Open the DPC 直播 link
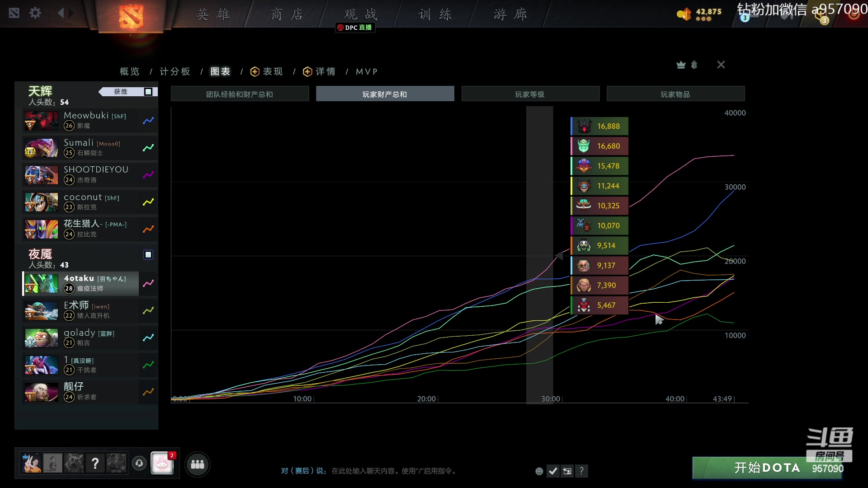Viewport: 868px width, 488px height. point(355,28)
